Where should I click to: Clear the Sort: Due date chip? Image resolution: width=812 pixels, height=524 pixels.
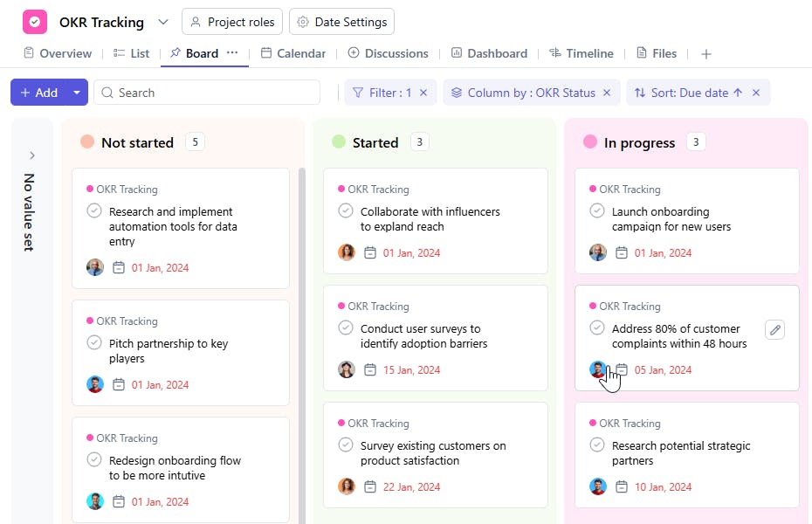[x=756, y=93]
